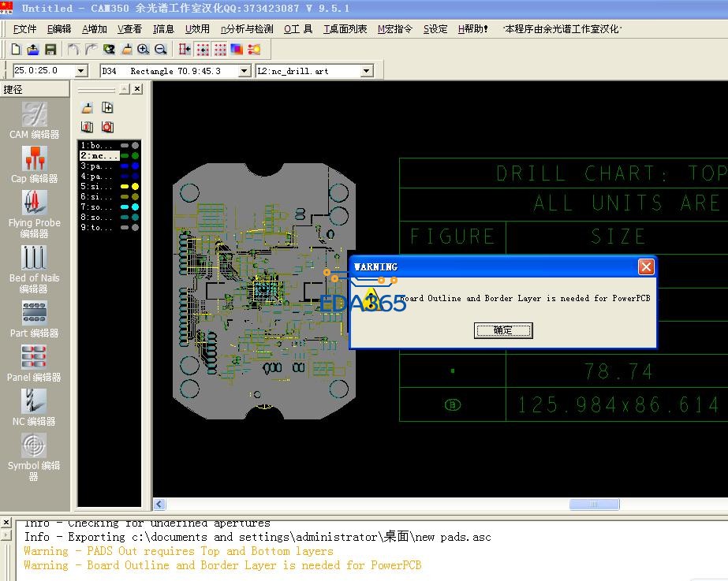Open the 文件 (File) menu

click(x=24, y=29)
